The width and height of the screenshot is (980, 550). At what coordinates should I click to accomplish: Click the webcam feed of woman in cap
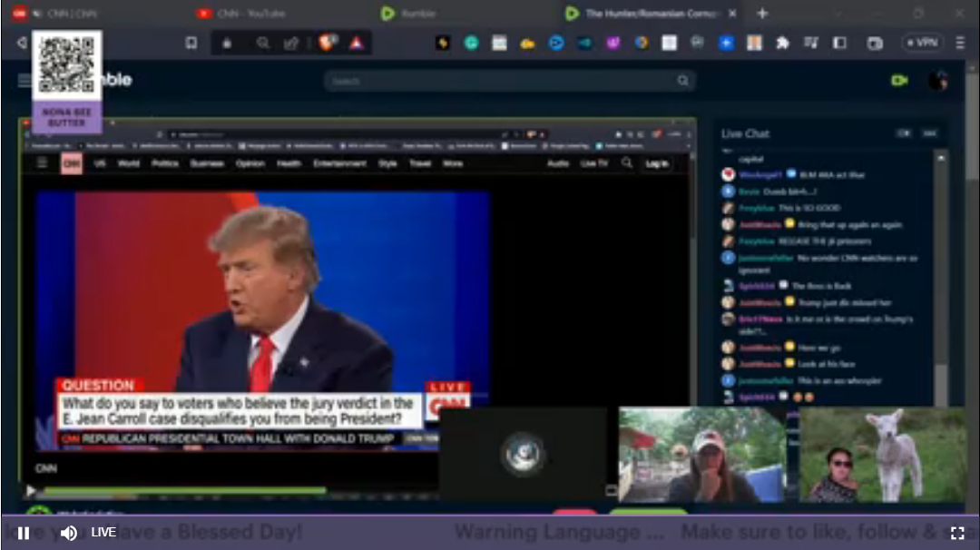click(701, 455)
